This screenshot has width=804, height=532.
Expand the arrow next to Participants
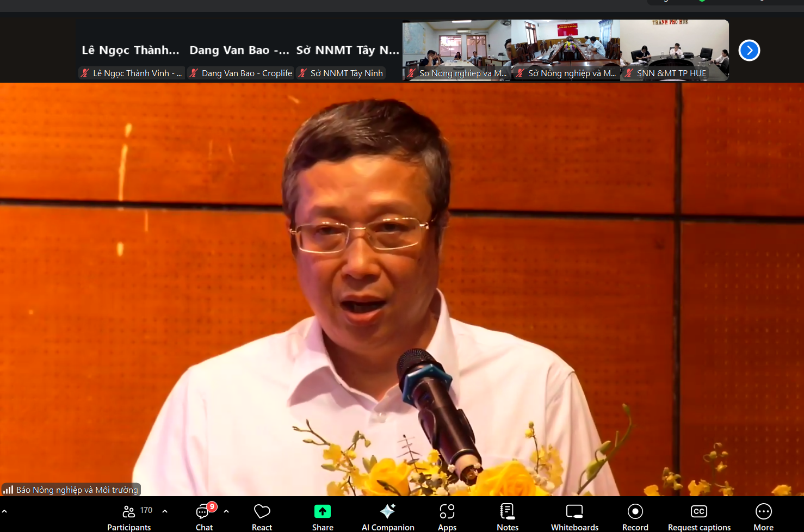pyautogui.click(x=165, y=511)
